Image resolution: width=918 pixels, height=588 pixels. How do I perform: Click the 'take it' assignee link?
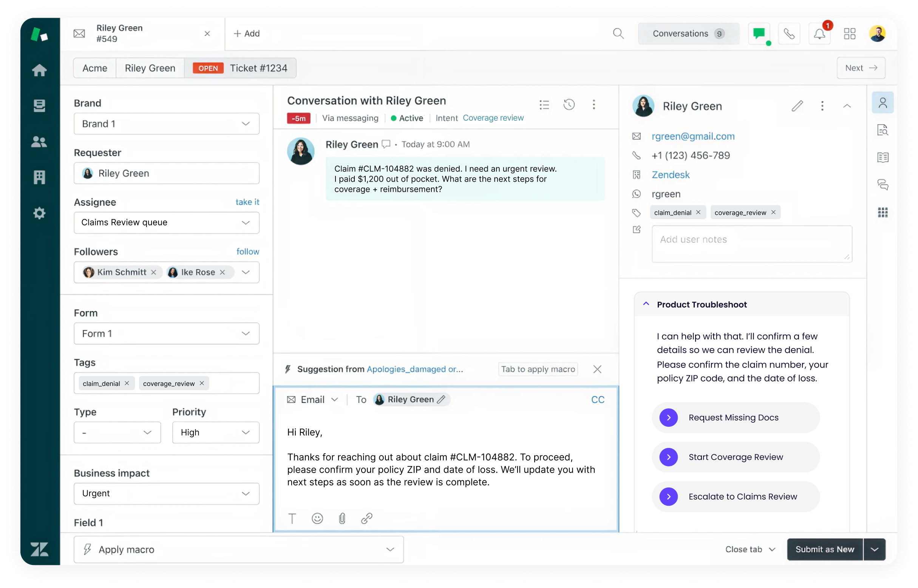point(247,202)
